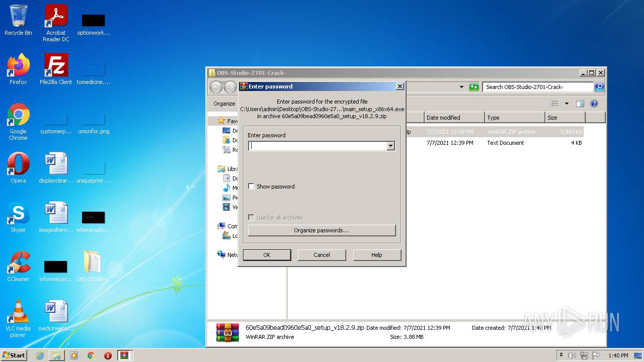Open the Recycle Bin desktop icon
Image resolution: width=644 pixels, height=362 pixels.
coord(18,21)
